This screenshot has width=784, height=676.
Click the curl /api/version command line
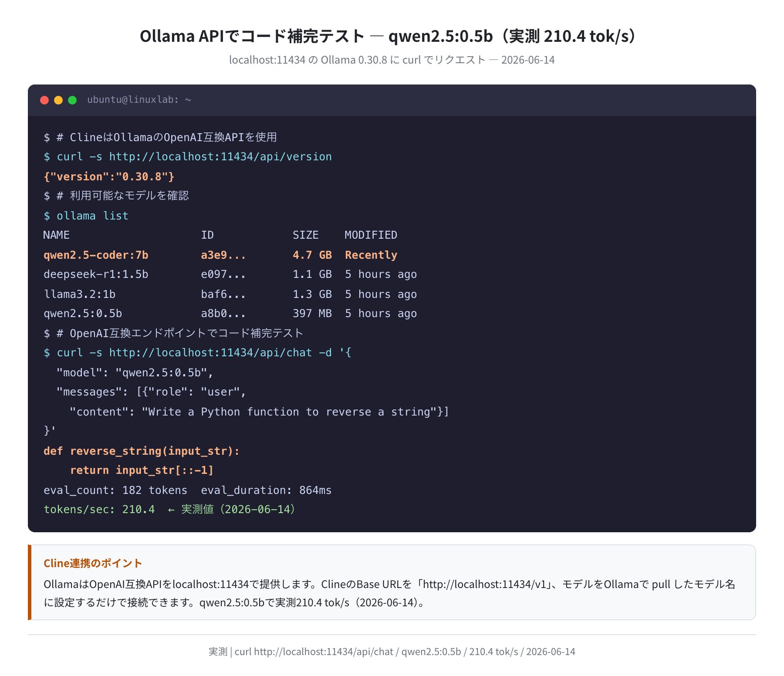coord(188,157)
